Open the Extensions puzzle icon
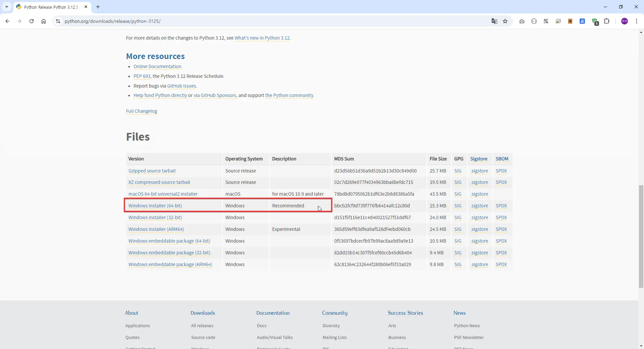644x349 pixels. (x=607, y=21)
